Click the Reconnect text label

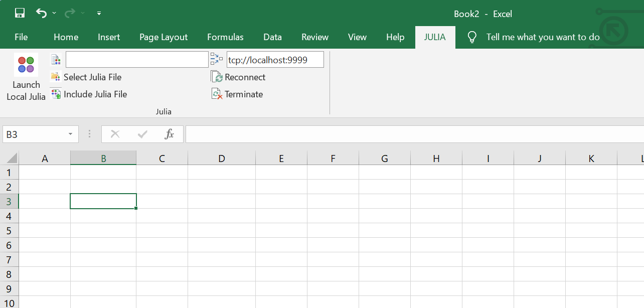[245, 77]
